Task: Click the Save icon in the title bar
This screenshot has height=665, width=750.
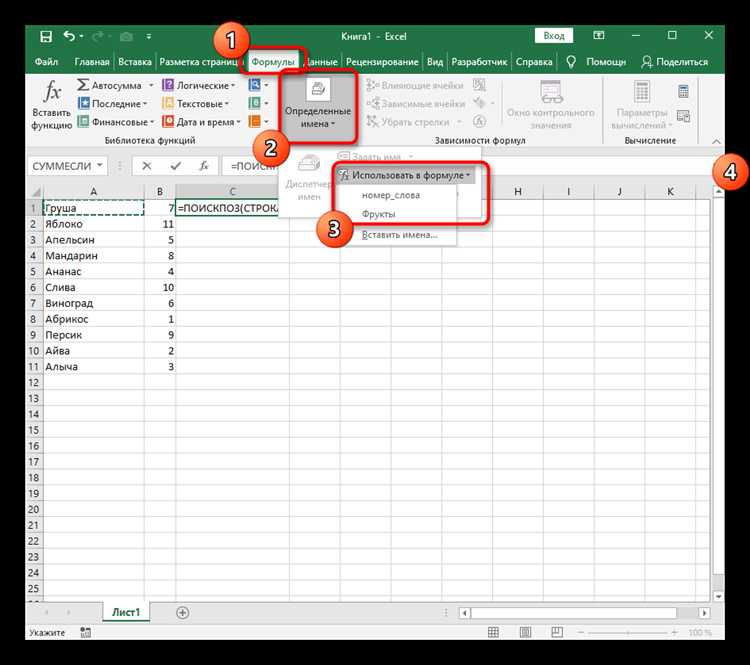Action: [47, 36]
